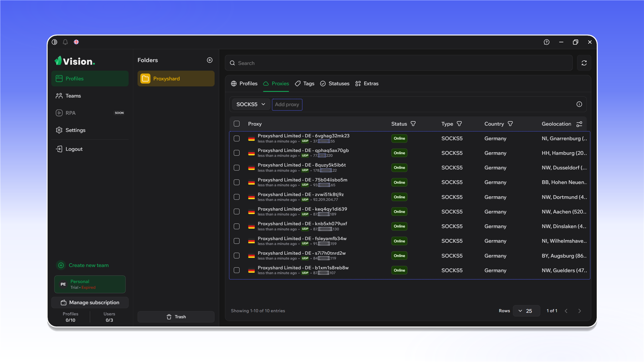
Task: Click UDP badge of s7i7h0tnrd2w proxy
Action: (305, 258)
